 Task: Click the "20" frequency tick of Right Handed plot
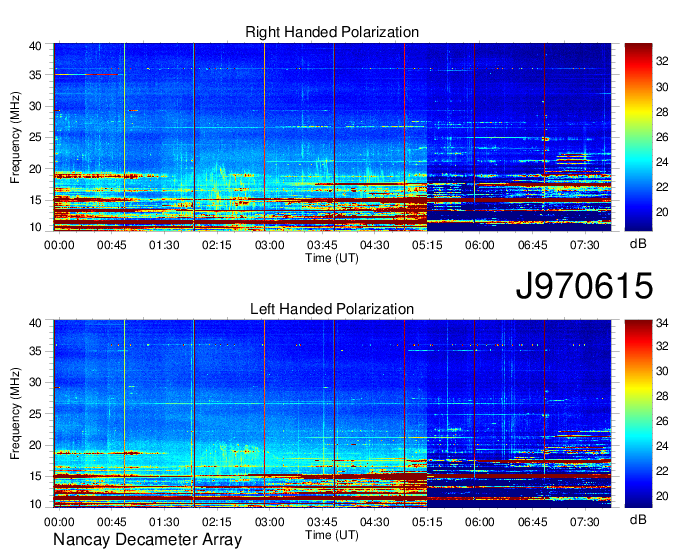36,169
